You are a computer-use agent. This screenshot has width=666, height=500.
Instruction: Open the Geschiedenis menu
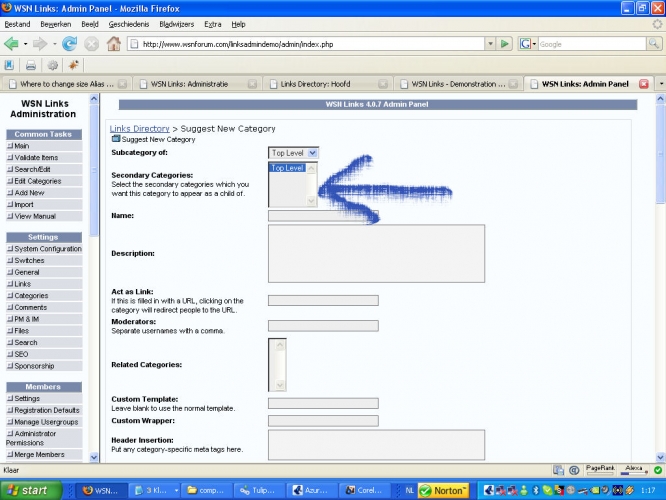[128, 23]
